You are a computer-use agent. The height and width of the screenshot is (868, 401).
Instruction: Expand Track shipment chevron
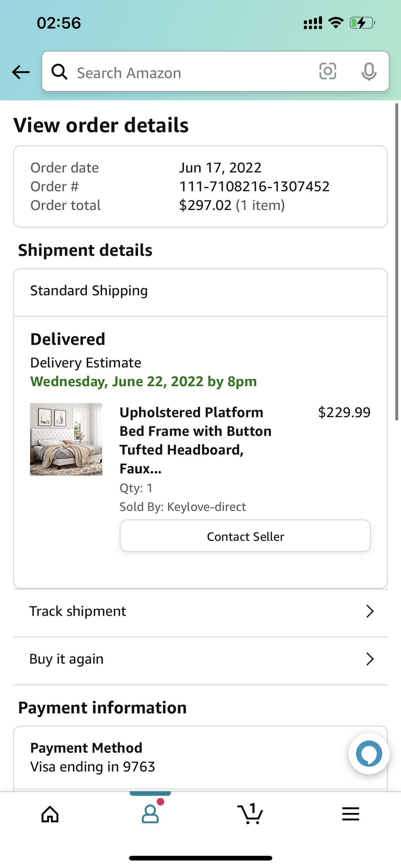(370, 611)
